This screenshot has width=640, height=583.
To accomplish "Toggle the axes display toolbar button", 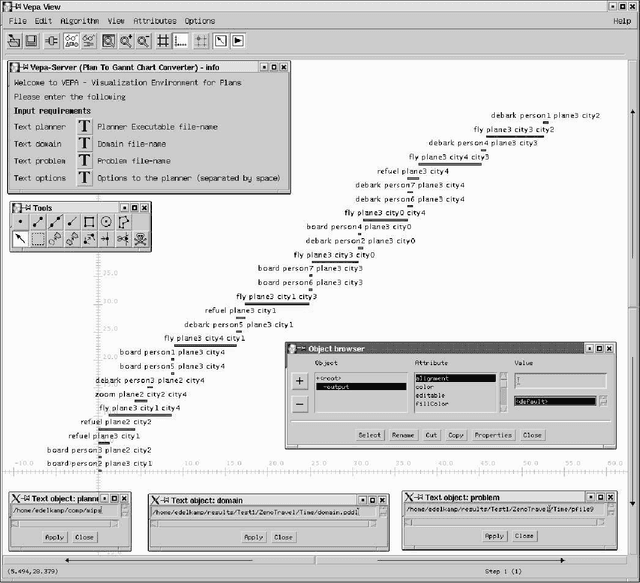I will point(181,41).
